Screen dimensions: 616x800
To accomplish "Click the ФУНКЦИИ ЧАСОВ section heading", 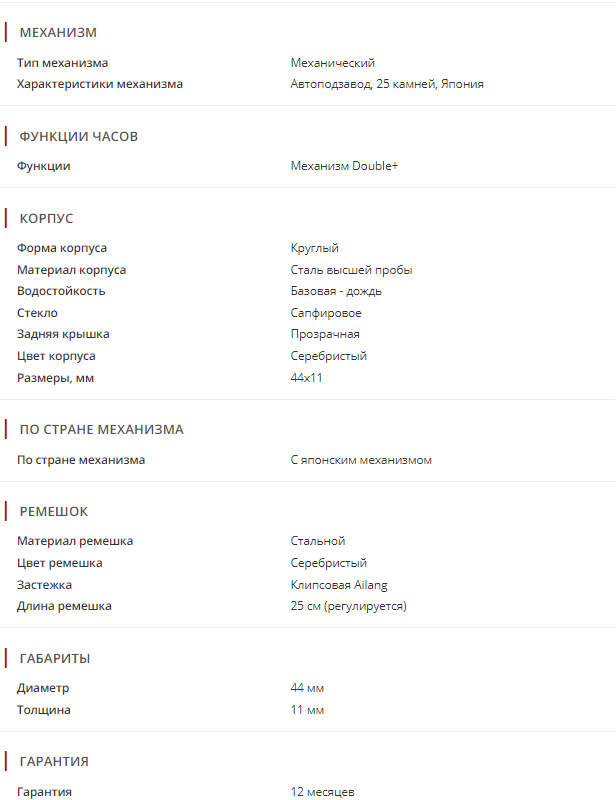I will point(78,137).
